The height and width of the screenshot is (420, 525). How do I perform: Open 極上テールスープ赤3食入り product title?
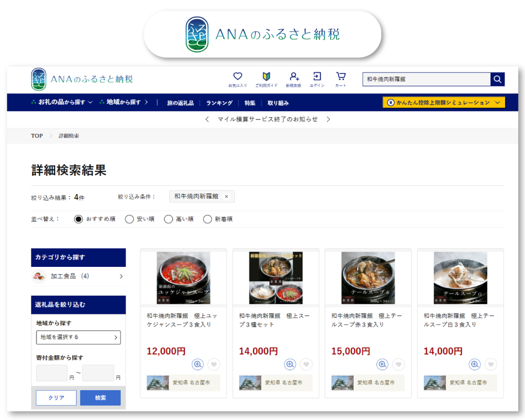coord(366,320)
